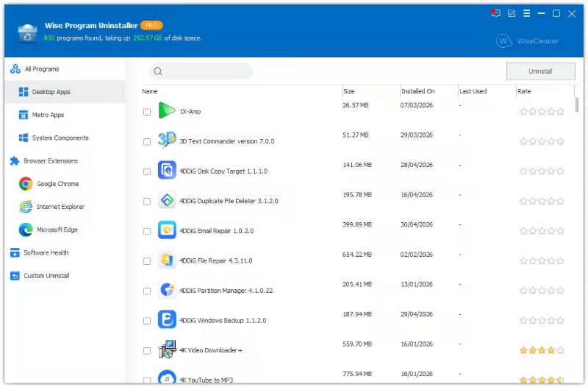Click the 1X-Amp green play icon
This screenshot has width=588, height=387.
tap(167, 111)
